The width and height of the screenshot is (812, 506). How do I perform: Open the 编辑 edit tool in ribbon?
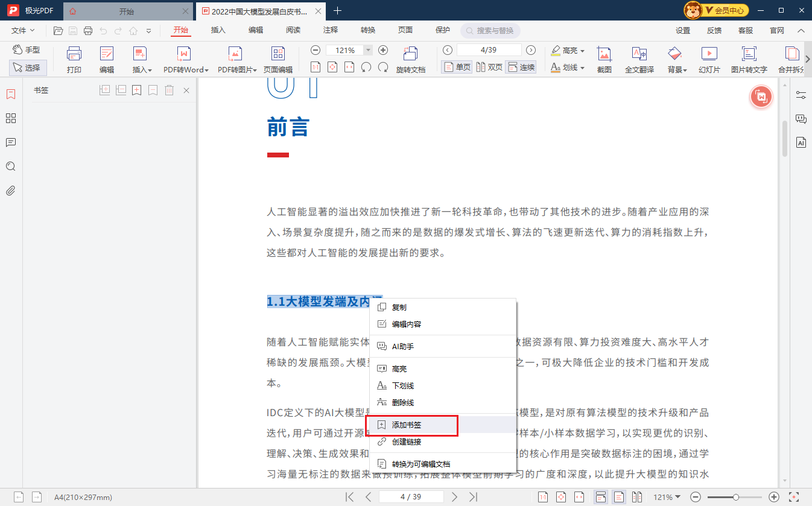point(107,60)
